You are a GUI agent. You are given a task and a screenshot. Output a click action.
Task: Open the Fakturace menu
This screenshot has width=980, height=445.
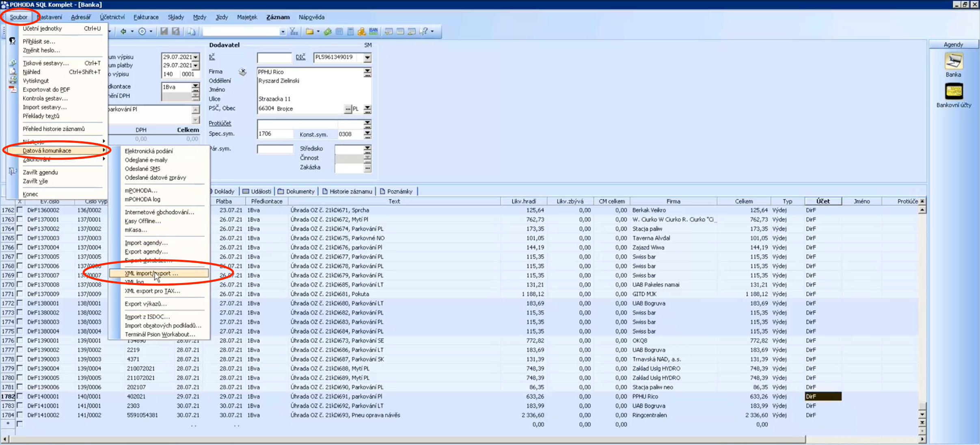(x=146, y=17)
